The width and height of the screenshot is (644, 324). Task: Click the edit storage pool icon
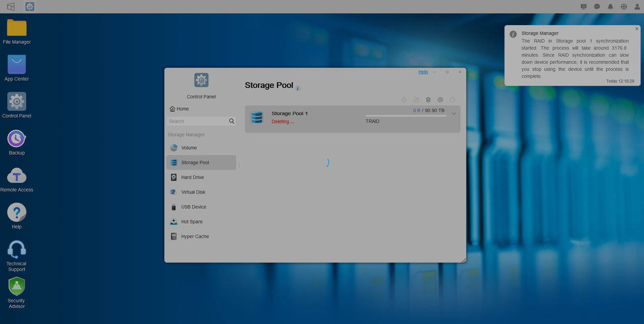click(416, 100)
